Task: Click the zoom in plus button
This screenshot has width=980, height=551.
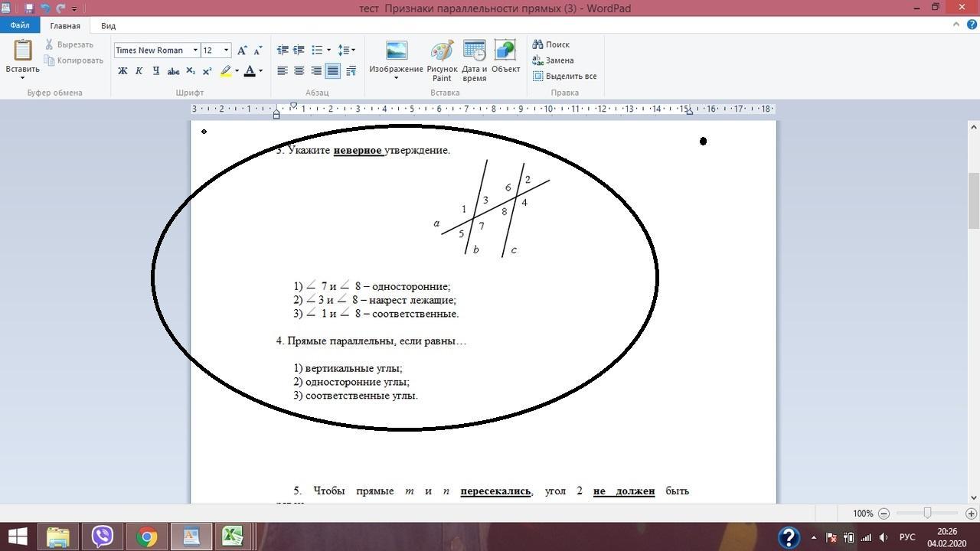Action: [x=971, y=514]
